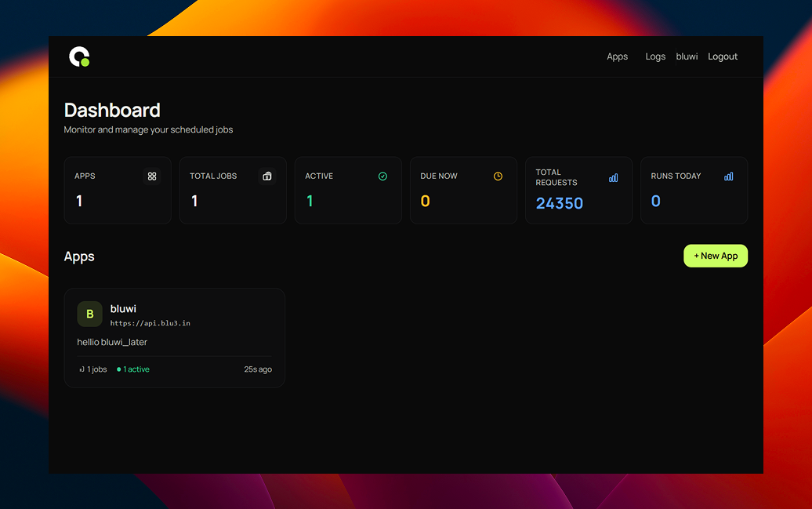This screenshot has height=509, width=812.
Task: Click the ACTIVE stat label
Action: [x=319, y=176]
